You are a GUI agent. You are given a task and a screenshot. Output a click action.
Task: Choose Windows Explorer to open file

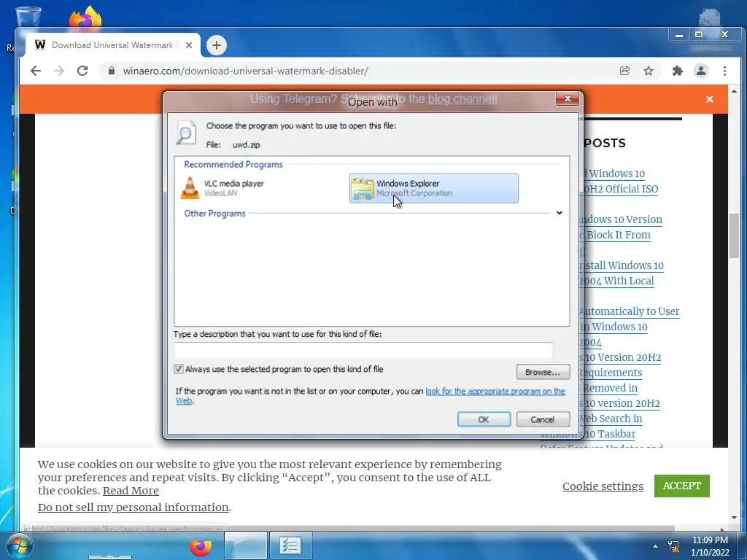click(x=433, y=188)
